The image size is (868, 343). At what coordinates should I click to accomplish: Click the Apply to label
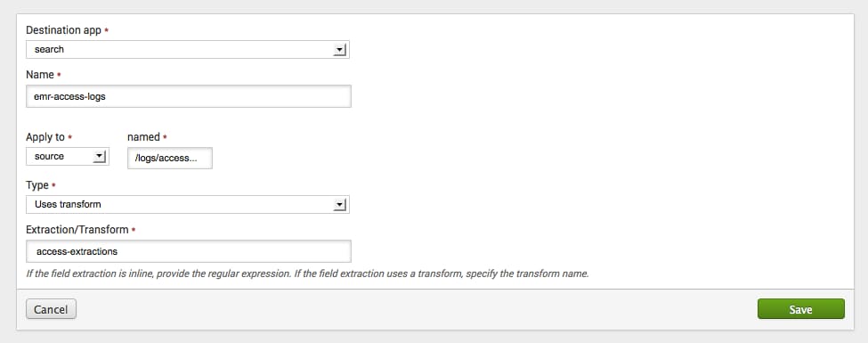point(45,137)
